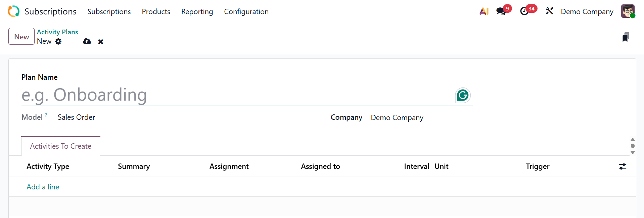Viewport: 644px width, 218px height.
Task: Open the AI assistant icon
Action: [484, 11]
